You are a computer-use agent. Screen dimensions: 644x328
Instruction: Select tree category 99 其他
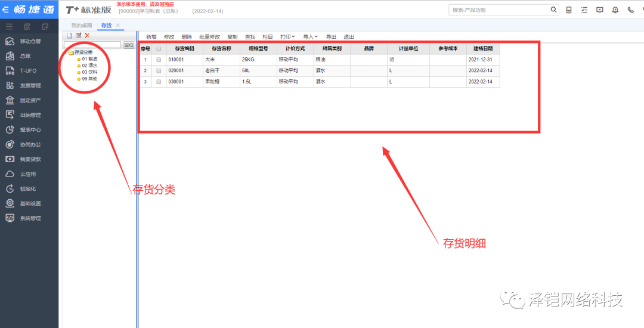point(89,78)
